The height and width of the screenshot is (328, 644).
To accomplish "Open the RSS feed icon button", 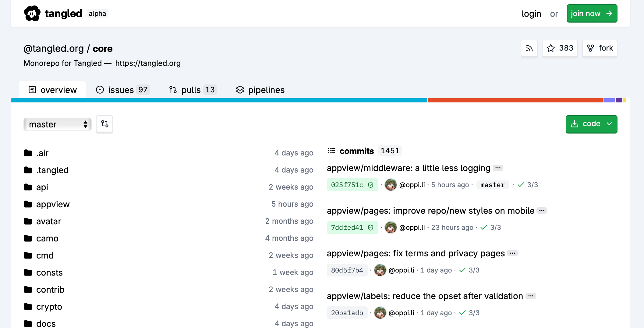I will click(529, 48).
